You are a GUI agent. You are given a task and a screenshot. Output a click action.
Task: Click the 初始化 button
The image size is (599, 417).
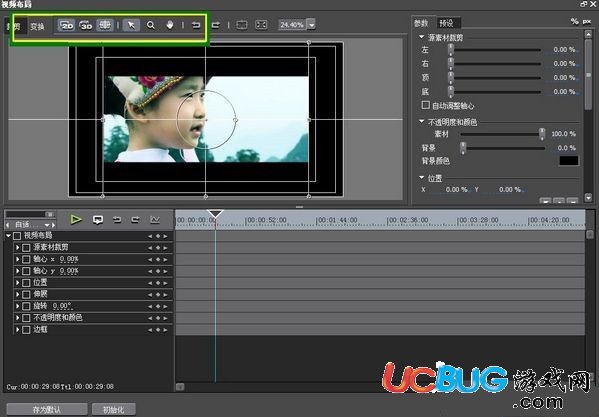(114, 410)
